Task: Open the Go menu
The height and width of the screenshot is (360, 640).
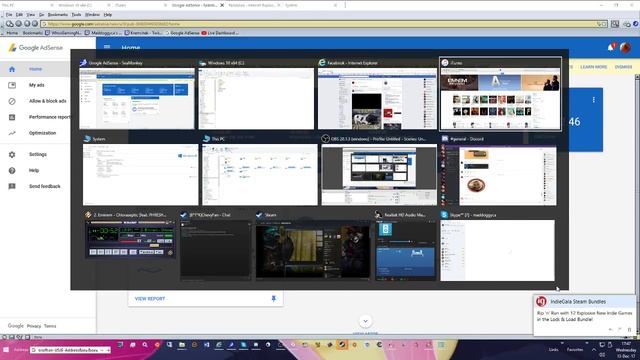Action: (41, 15)
